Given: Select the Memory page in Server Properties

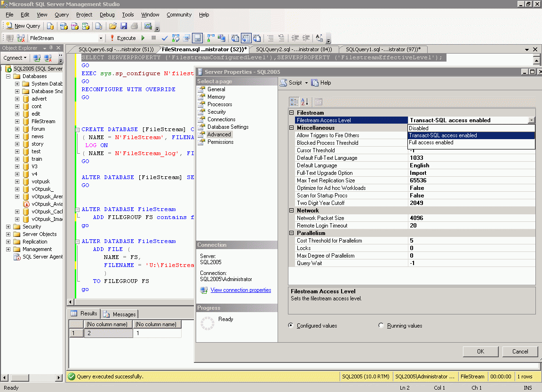Looking at the screenshot, I should (x=216, y=97).
